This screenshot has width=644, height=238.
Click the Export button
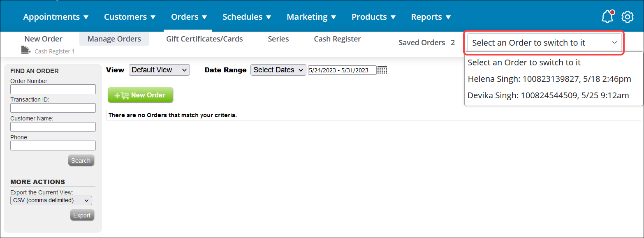tap(82, 215)
